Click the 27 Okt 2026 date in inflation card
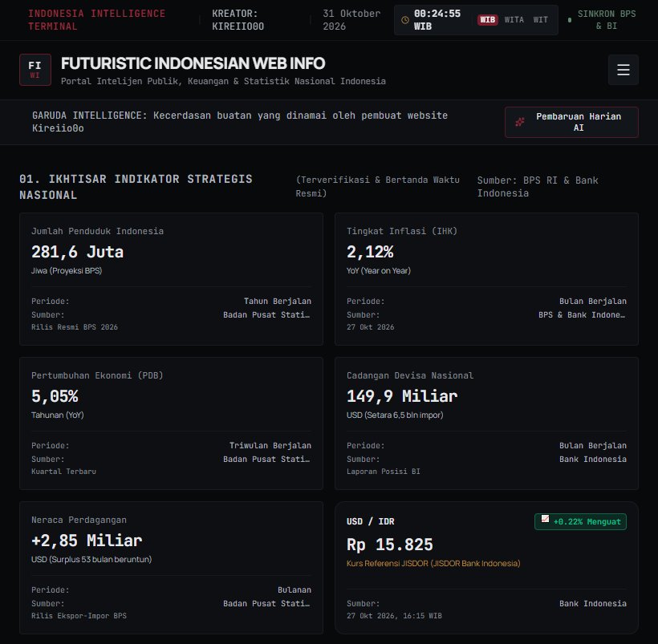658x644 pixels. click(x=371, y=327)
